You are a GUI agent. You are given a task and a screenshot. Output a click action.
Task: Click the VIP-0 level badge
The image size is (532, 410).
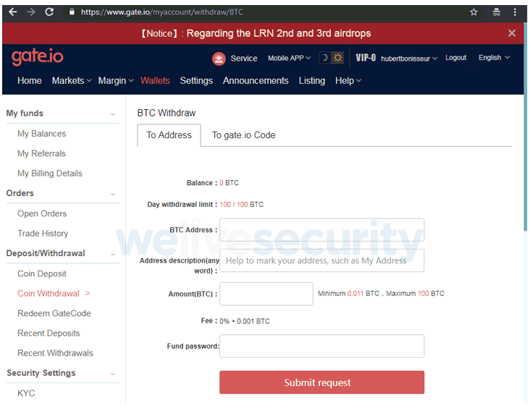366,58
